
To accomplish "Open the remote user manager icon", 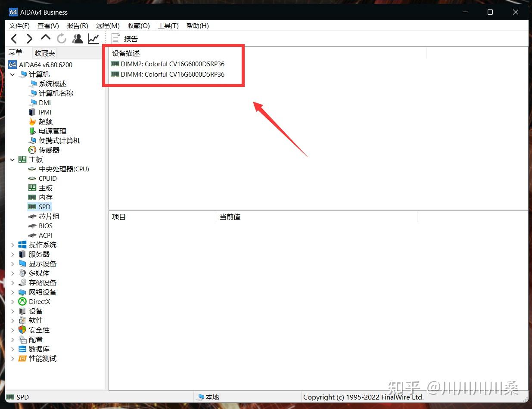I will (78, 39).
